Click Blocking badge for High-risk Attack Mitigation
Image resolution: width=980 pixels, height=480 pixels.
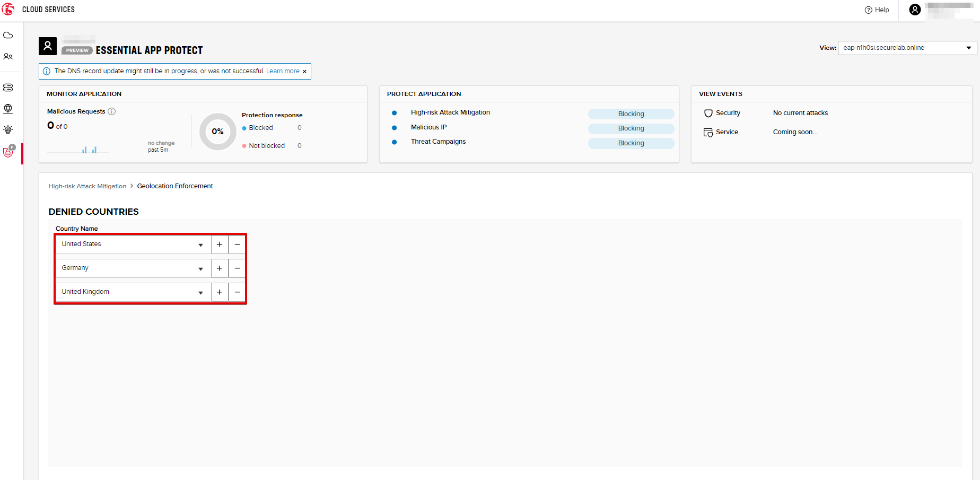point(631,114)
